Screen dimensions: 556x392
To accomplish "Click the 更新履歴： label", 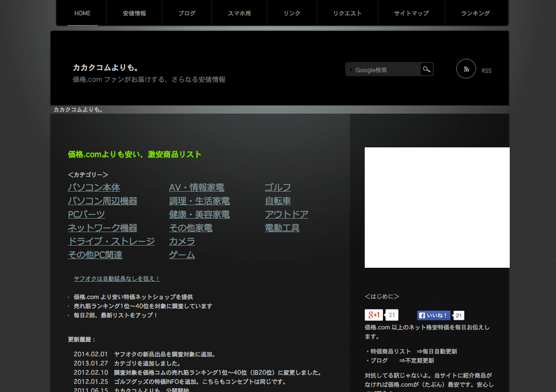I will pyautogui.click(x=82, y=340).
